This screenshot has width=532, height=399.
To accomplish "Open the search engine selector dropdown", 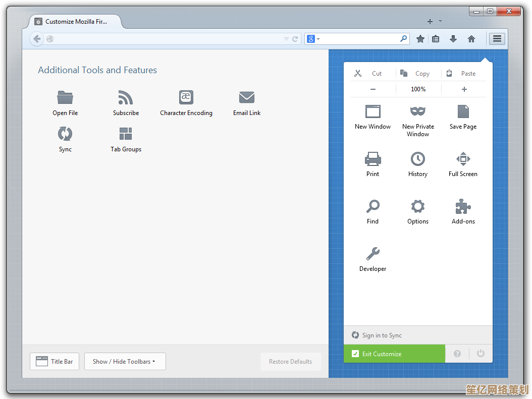I will point(313,39).
